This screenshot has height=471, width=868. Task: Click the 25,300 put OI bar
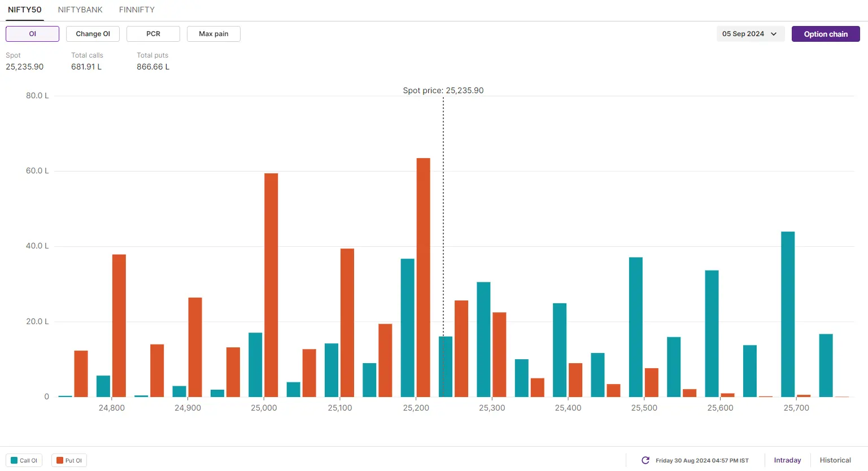pyautogui.click(x=499, y=355)
